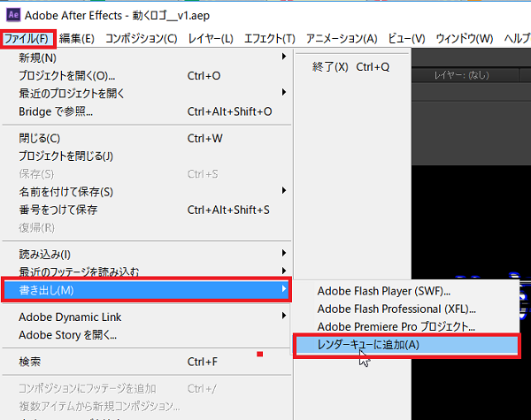
Task: Select Bridge で参照 menu item
Action: (x=57, y=111)
